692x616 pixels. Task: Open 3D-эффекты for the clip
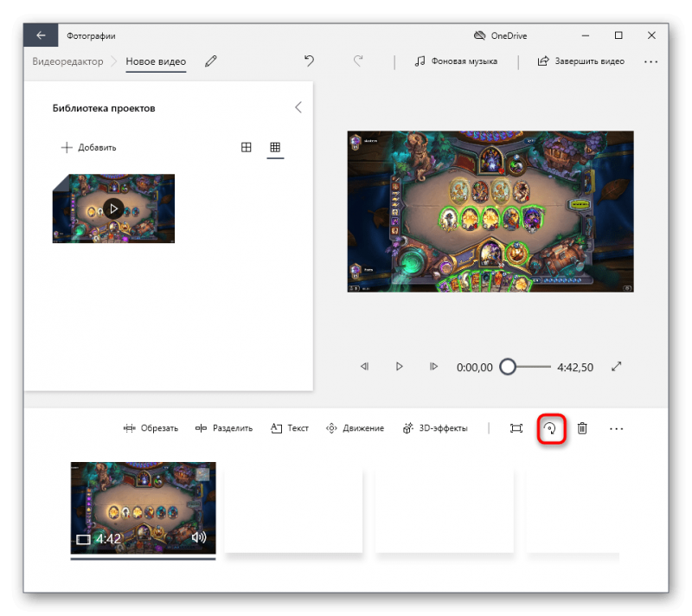click(x=435, y=428)
